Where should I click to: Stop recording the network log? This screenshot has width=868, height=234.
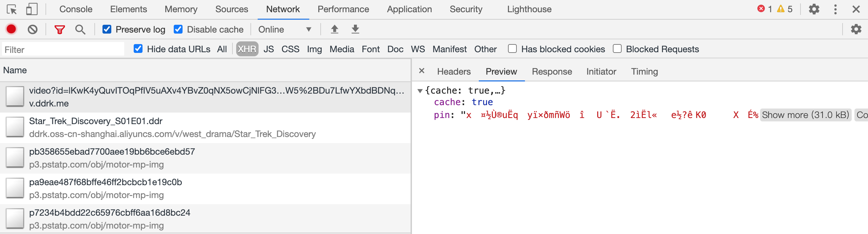11,30
